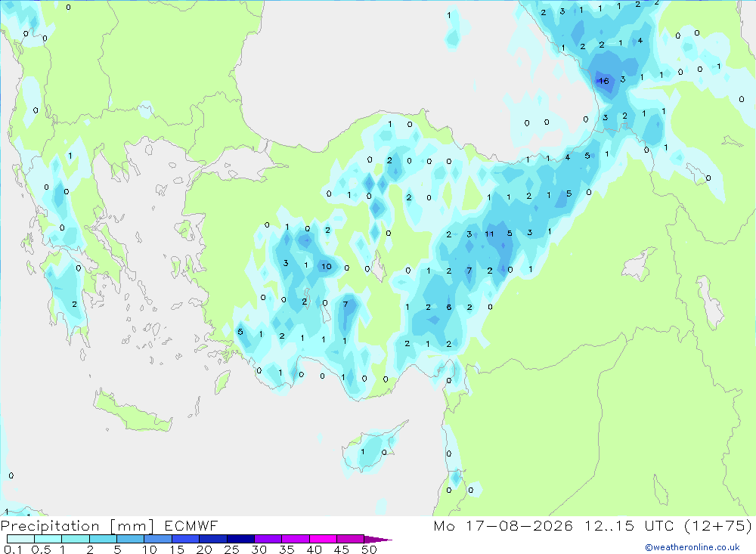Click the legend scale label '50'

369,549
